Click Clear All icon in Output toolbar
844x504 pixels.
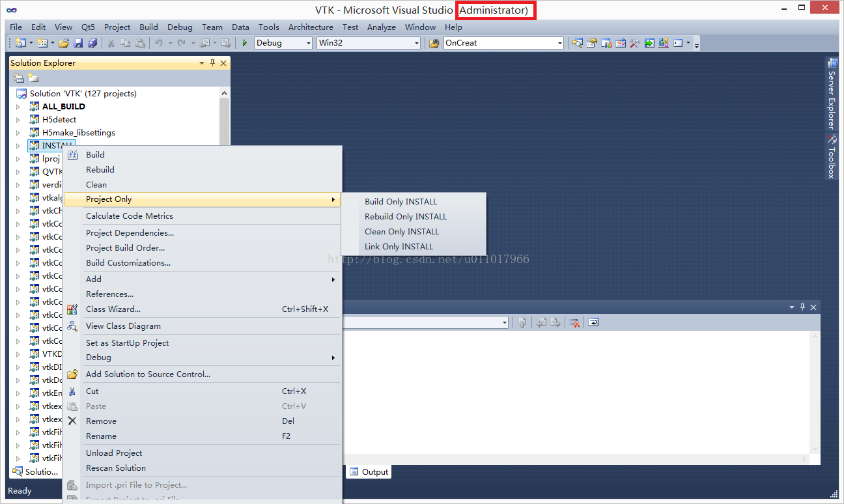tap(575, 322)
